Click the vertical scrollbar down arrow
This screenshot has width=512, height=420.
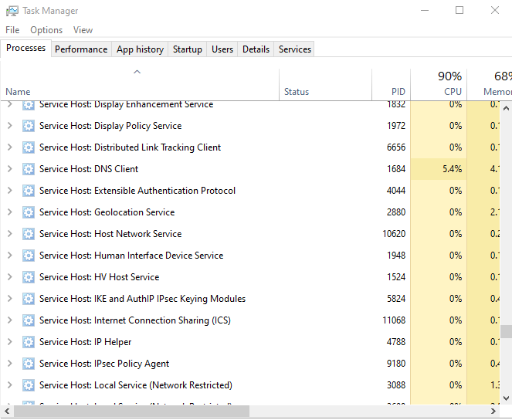506,398
